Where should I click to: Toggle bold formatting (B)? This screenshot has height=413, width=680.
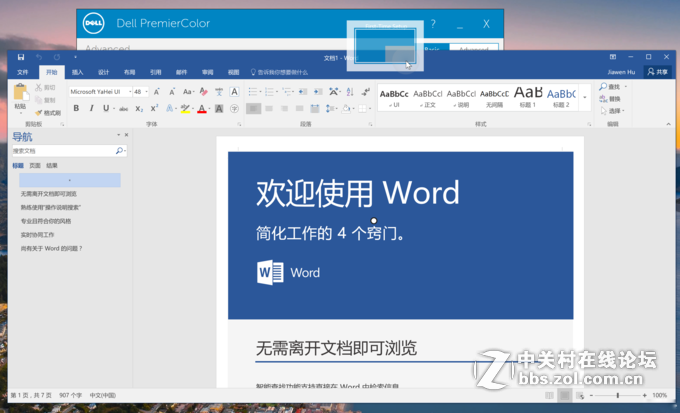click(x=76, y=108)
